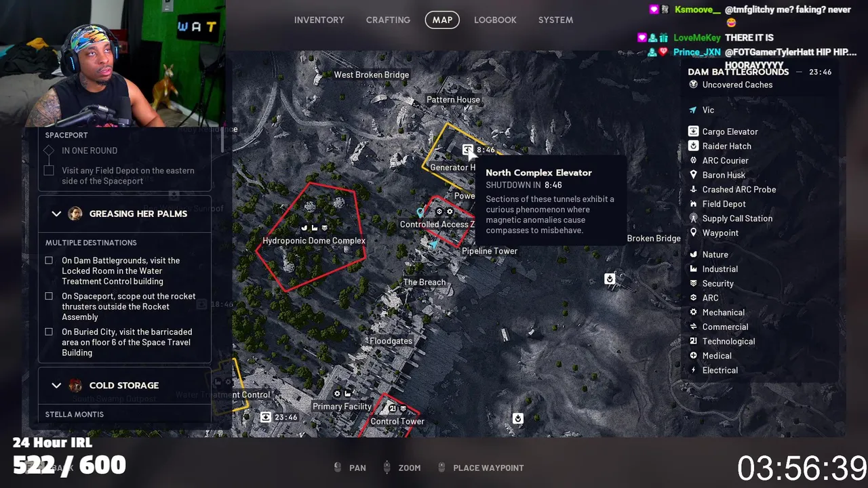Select the STELLA MONTIS quest location heading

75,414
